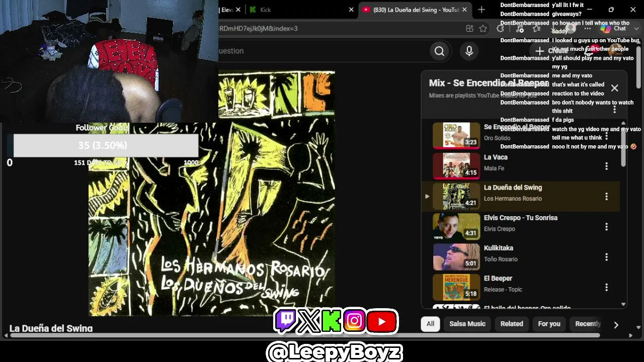Click the 'Toño Rosario' channel name
The image size is (644, 362).
pyautogui.click(x=501, y=259)
